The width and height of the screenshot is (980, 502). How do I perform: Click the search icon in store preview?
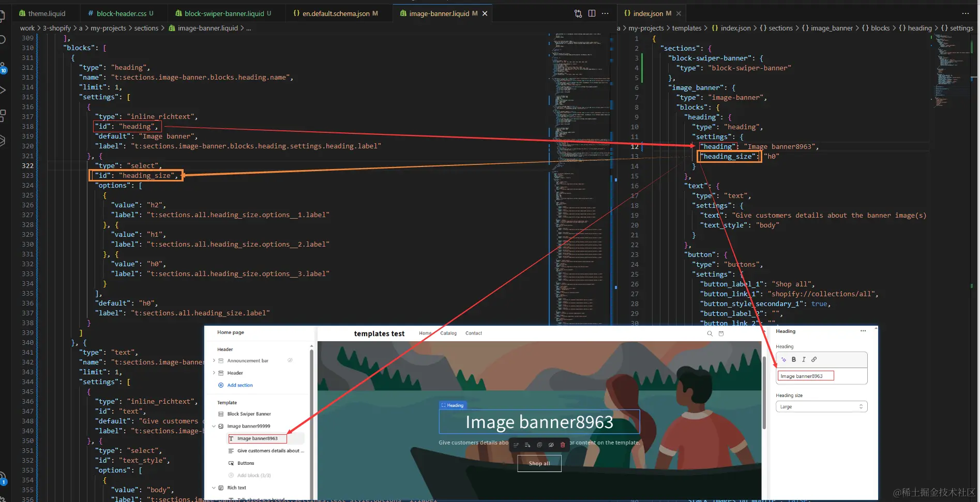click(x=710, y=333)
